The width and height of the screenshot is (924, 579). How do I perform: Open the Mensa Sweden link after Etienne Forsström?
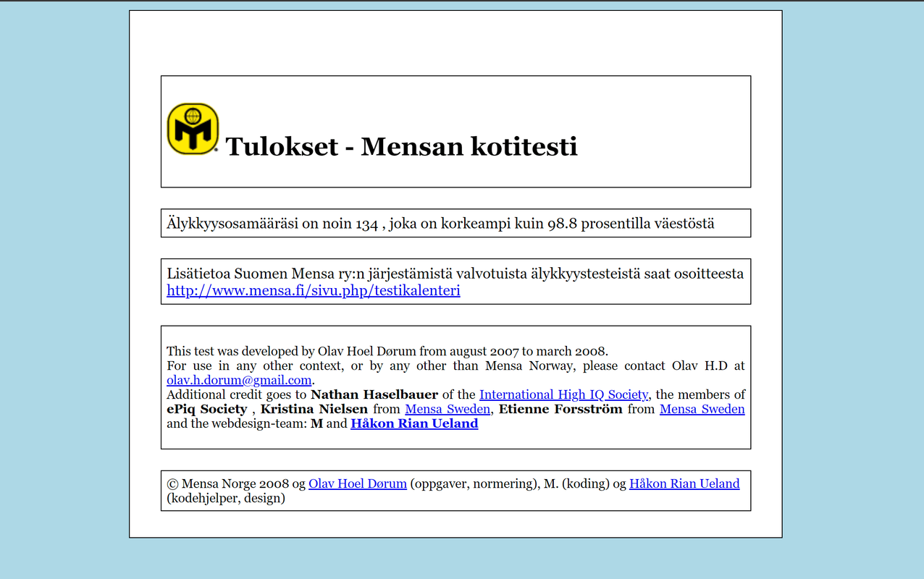click(702, 409)
